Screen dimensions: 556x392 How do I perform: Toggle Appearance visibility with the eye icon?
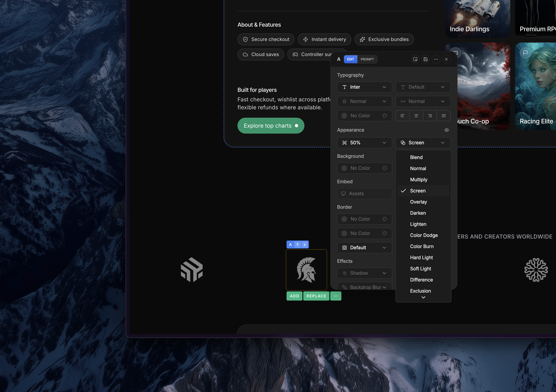pos(446,130)
